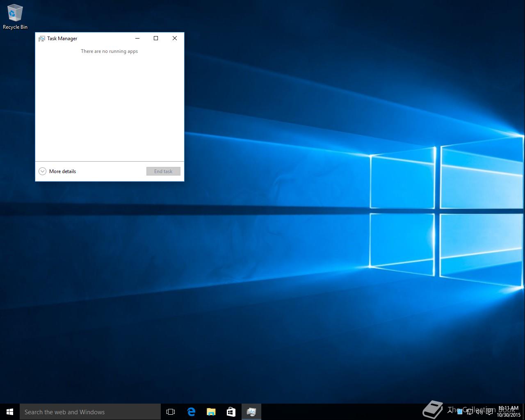The image size is (525, 420).
Task: Open the volume control tray icon
Action: tap(479, 411)
